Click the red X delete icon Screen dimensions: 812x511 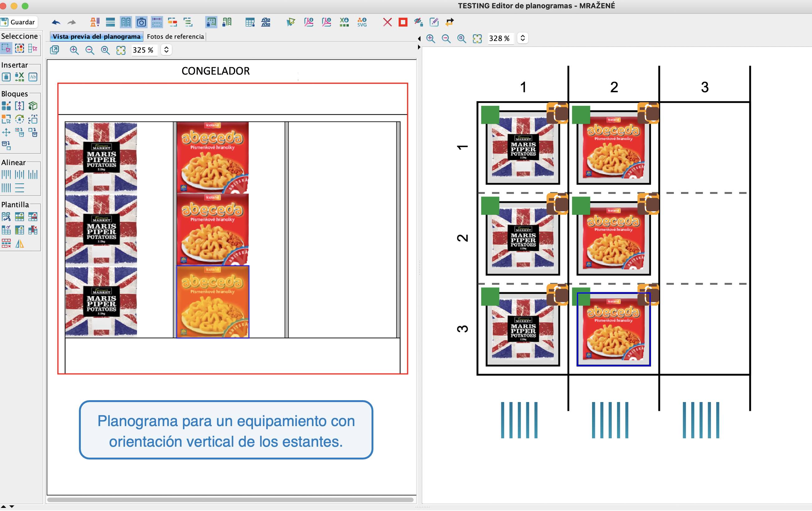[387, 22]
